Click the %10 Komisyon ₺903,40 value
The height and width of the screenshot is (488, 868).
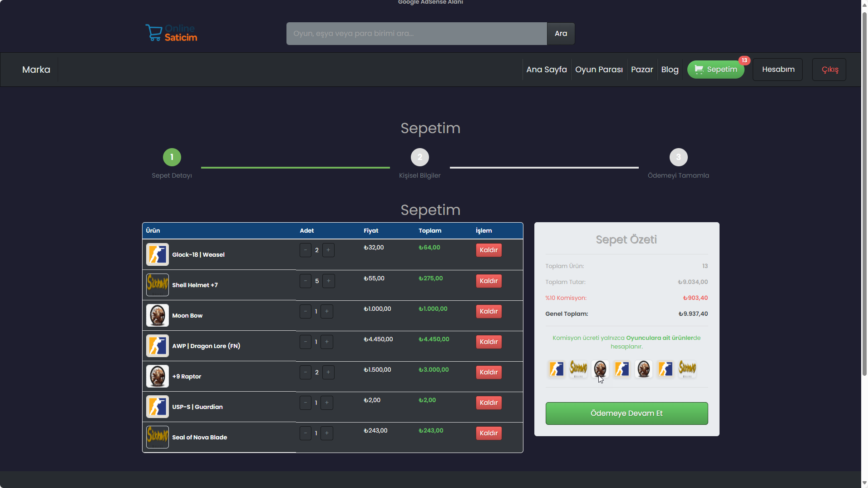click(695, 298)
